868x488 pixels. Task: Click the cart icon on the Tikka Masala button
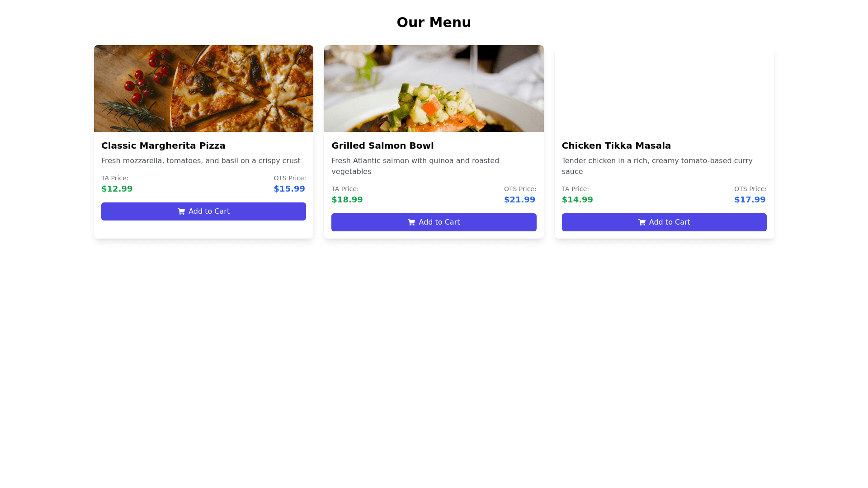pos(642,222)
